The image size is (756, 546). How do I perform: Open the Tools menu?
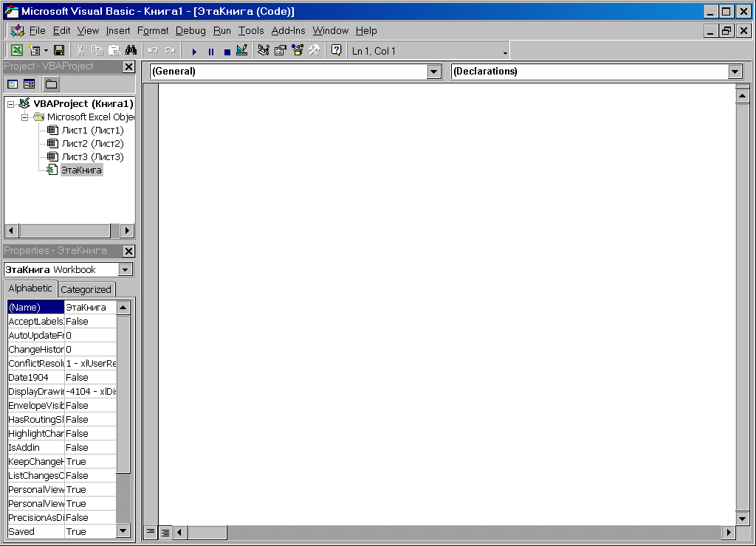pyautogui.click(x=251, y=31)
